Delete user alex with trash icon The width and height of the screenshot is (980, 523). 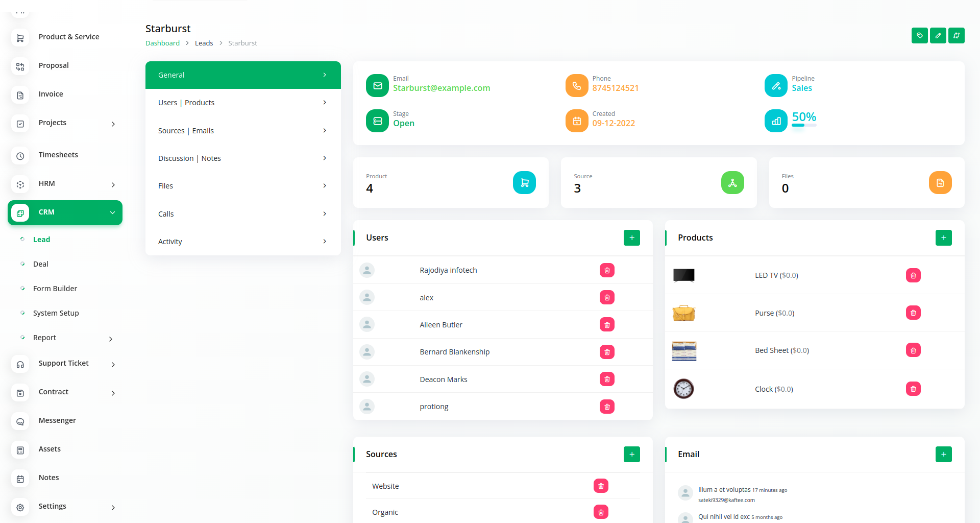click(607, 298)
